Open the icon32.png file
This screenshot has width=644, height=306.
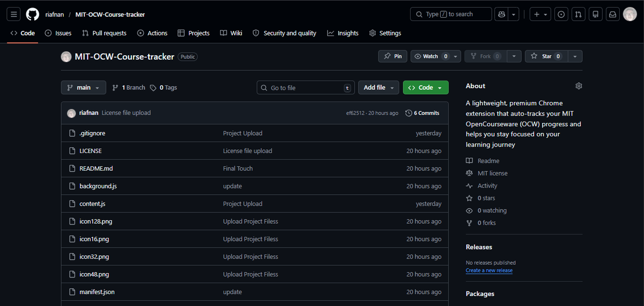click(94, 257)
